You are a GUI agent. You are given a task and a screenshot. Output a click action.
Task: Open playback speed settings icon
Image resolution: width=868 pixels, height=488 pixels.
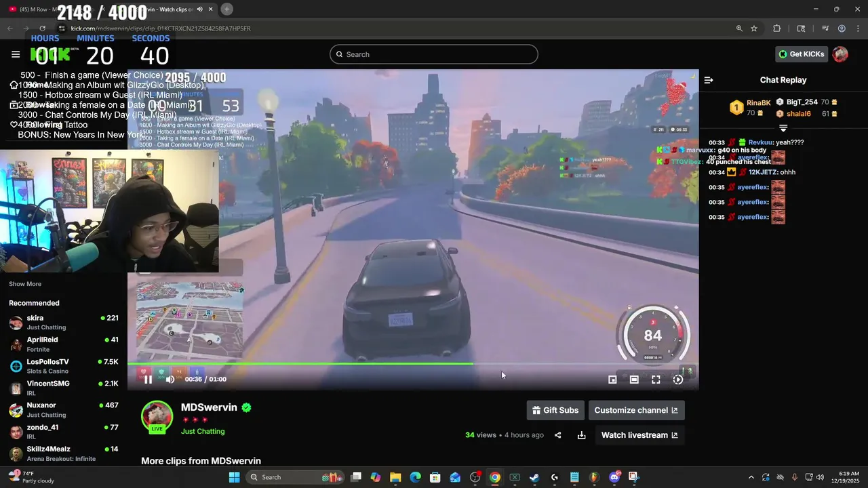(x=677, y=380)
